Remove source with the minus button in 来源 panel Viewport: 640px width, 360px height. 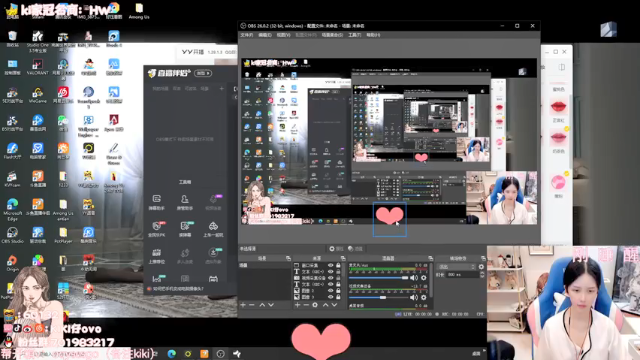306,305
